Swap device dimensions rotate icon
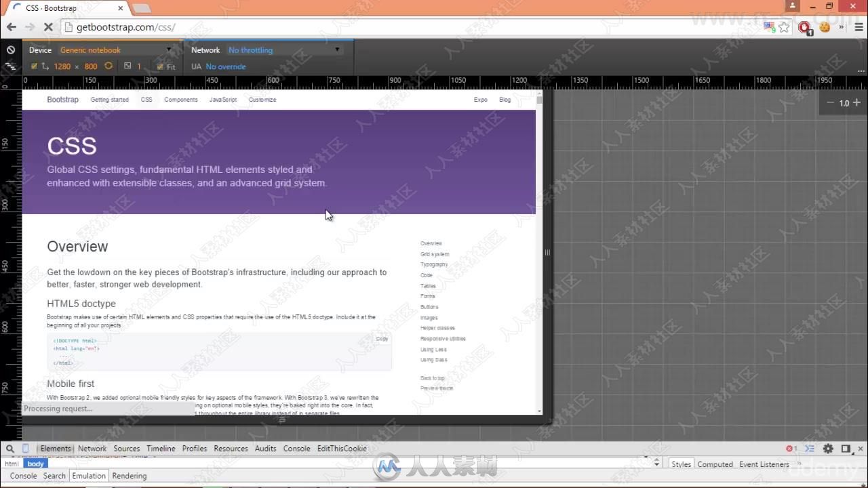 coord(108,66)
